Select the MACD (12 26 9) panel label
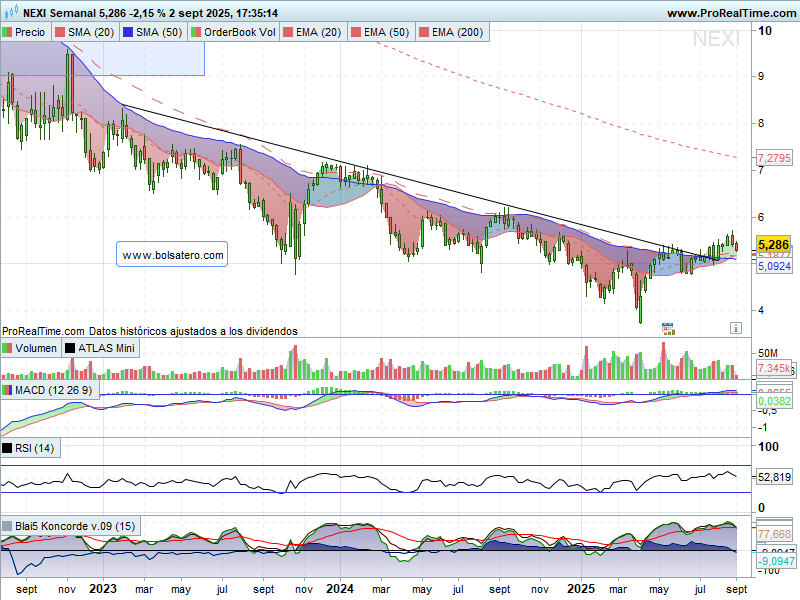Screen dimensions: 800x600 [54, 390]
